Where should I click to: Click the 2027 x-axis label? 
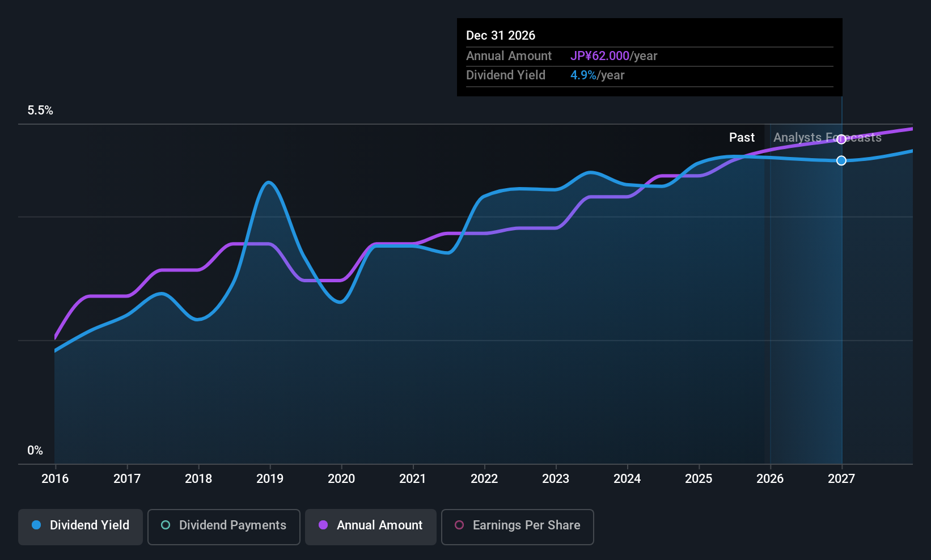point(841,478)
